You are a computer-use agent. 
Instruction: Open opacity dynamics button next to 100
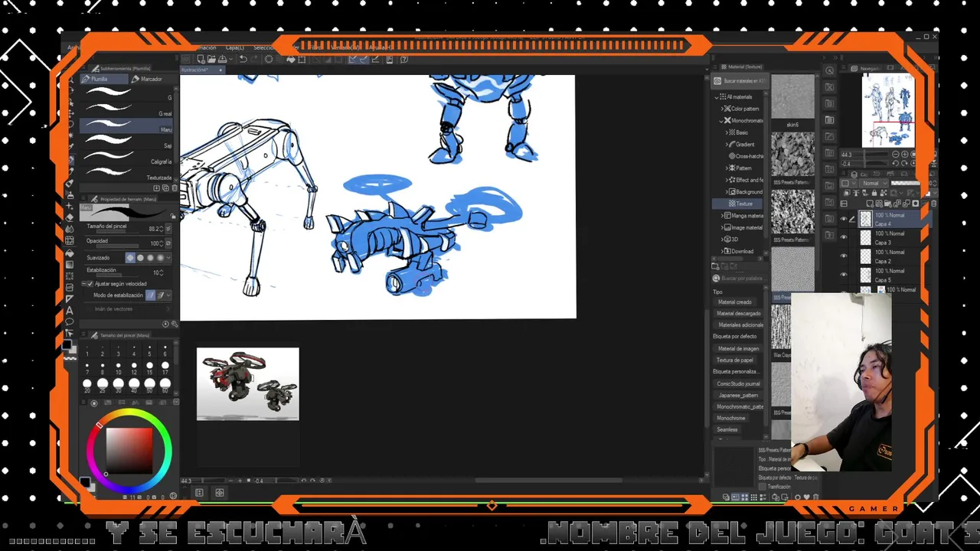pyautogui.click(x=168, y=243)
